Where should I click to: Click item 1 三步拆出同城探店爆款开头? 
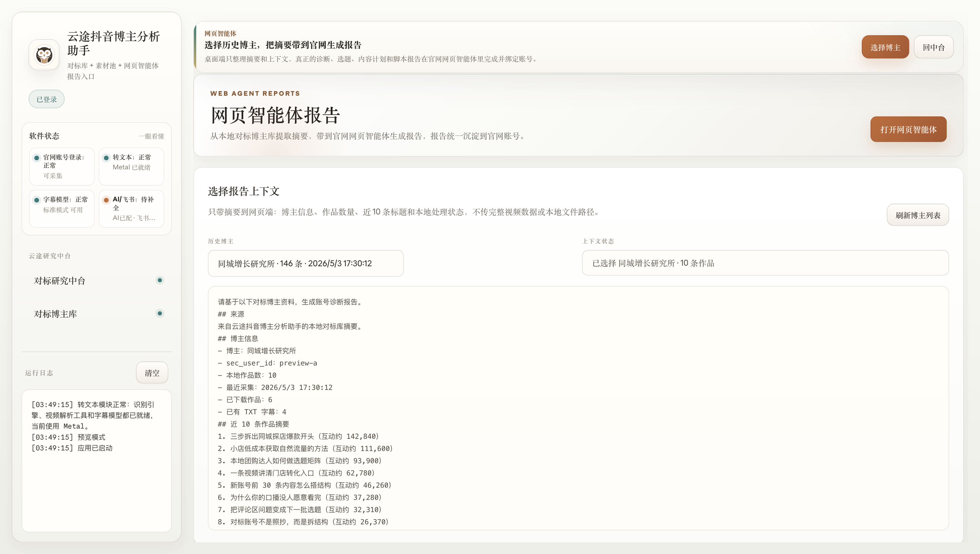298,436
